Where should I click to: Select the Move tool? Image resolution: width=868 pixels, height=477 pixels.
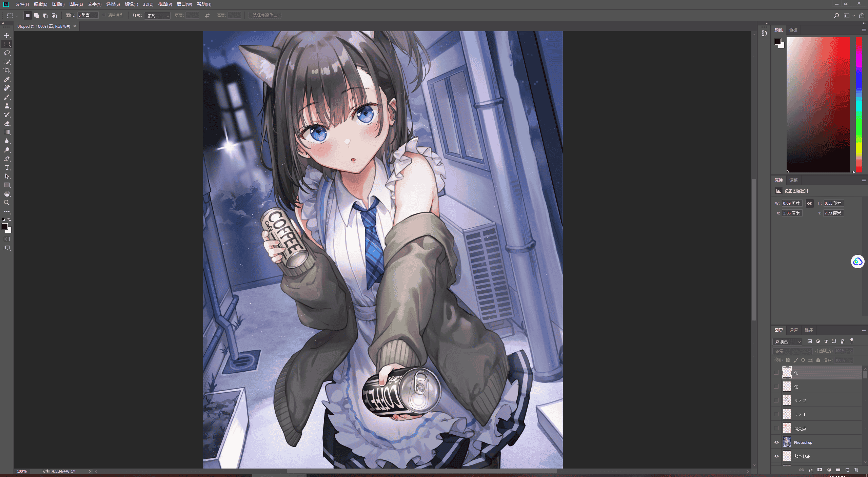7,35
